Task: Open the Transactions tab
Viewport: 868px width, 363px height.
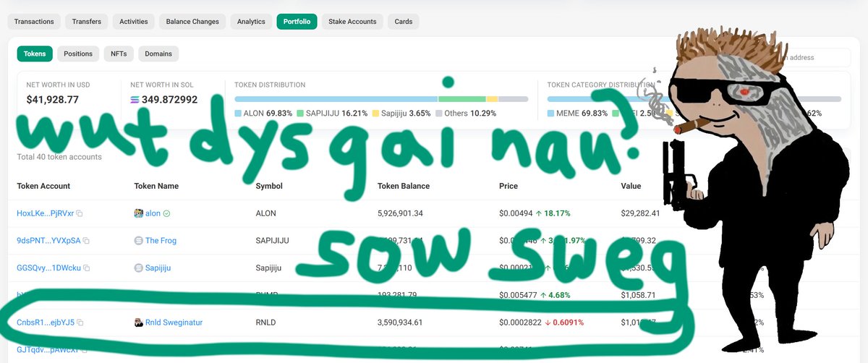Action: point(34,22)
